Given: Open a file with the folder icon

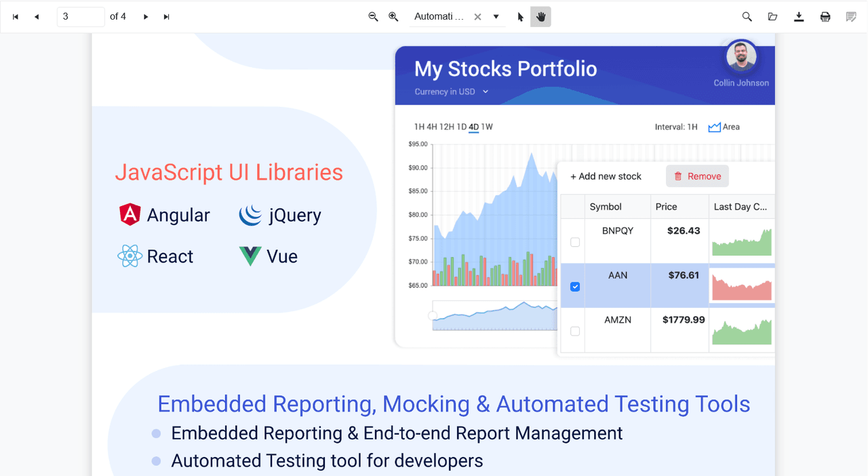Looking at the screenshot, I should 772,17.
